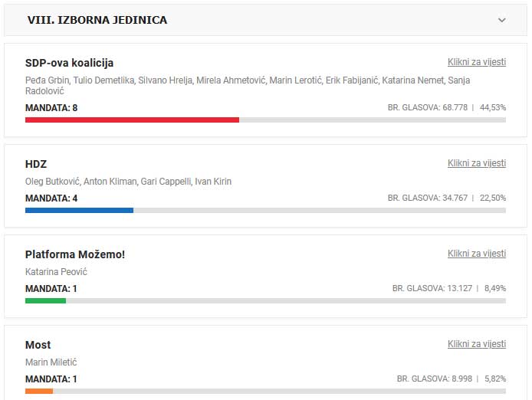Follow Klikni za vijesti for Platforma Možemo!
The width and height of the screenshot is (532, 400).
pos(476,254)
